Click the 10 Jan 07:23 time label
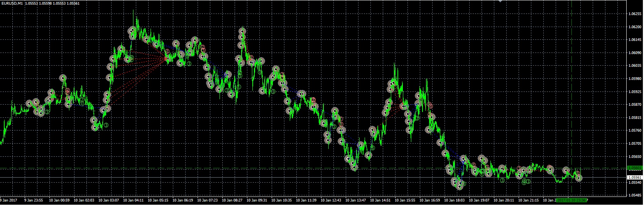The width and height of the screenshot is (644, 205). click(208, 201)
